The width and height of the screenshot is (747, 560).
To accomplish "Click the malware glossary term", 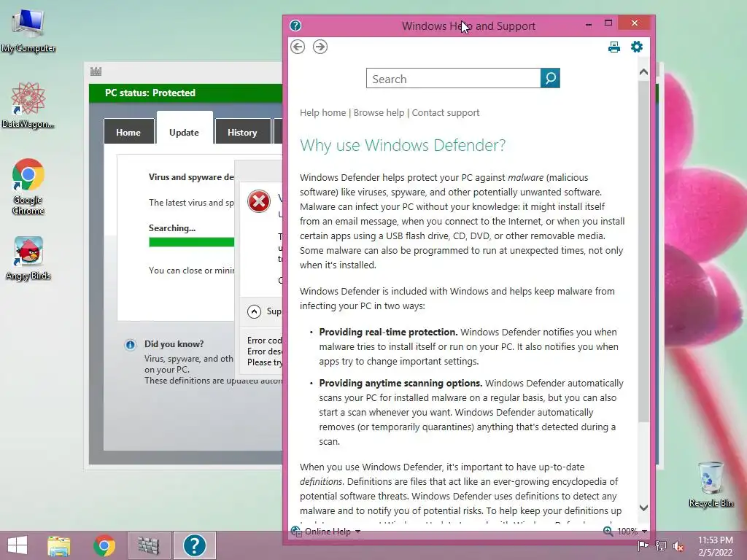I will pyautogui.click(x=525, y=178).
